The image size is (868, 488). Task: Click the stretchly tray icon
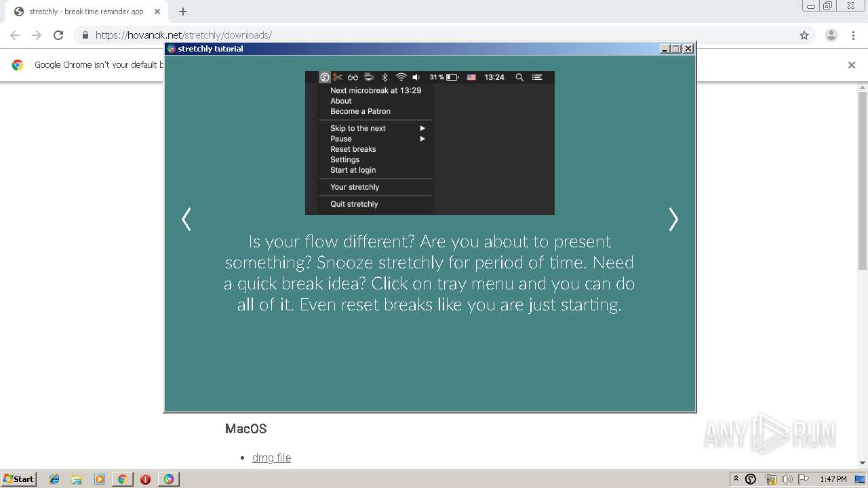[x=751, y=479]
